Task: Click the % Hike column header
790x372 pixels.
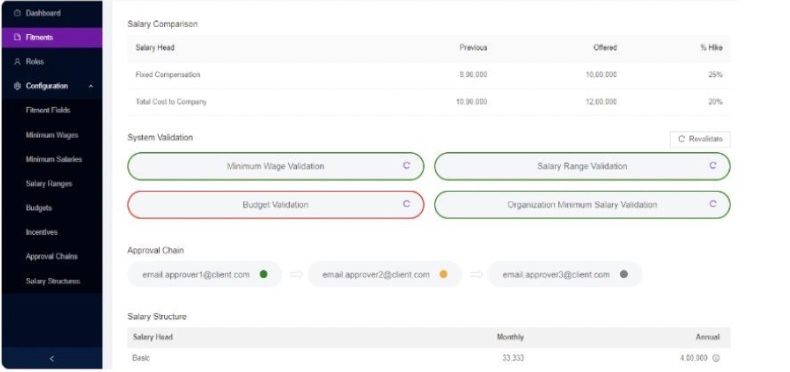Action: click(x=711, y=48)
